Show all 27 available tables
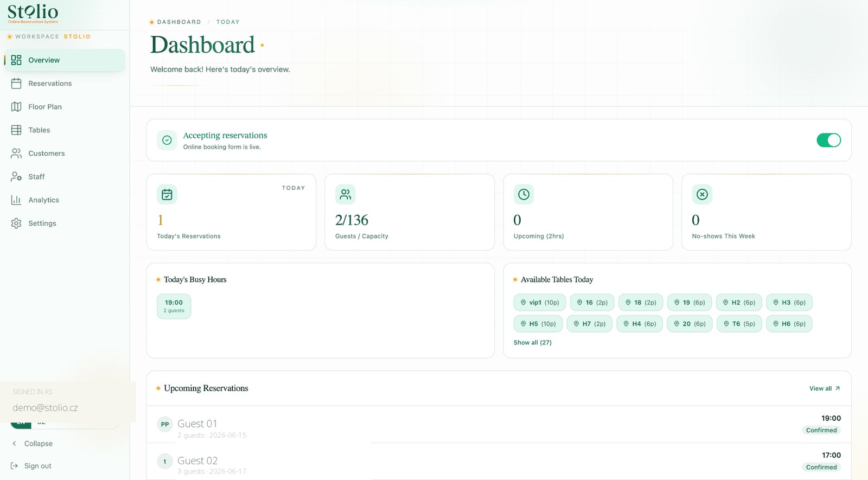 point(532,343)
